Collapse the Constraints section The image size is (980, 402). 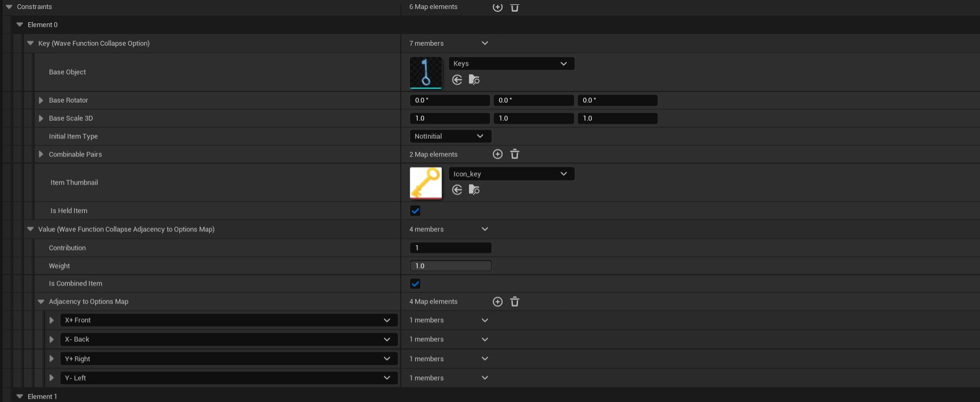coord(9,7)
